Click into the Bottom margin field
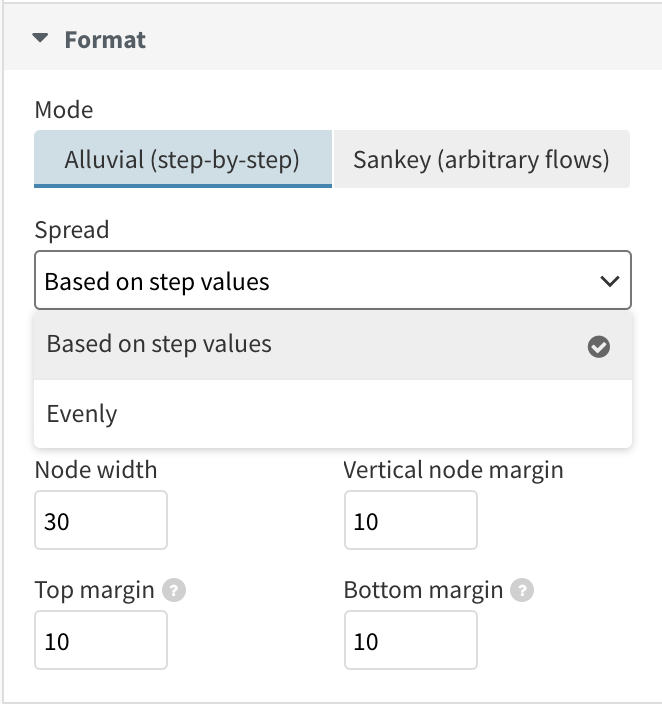The width and height of the screenshot is (662, 704). click(x=410, y=640)
